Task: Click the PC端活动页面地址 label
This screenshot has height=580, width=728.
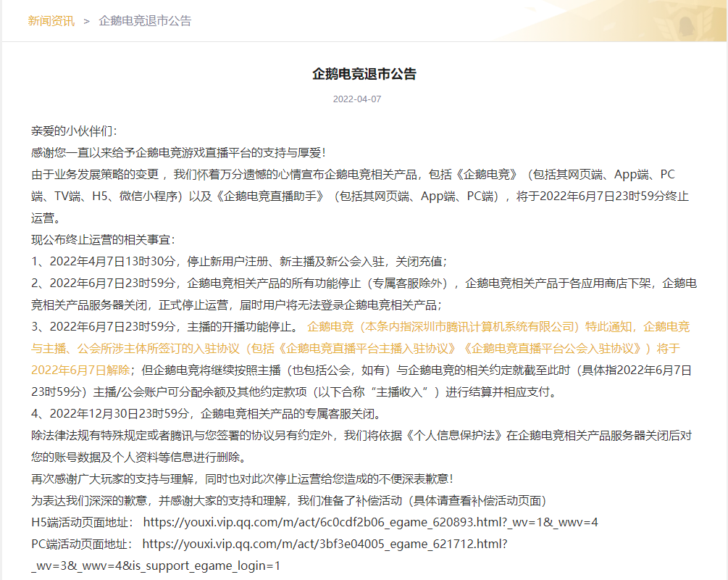Action: pyautogui.click(x=81, y=544)
